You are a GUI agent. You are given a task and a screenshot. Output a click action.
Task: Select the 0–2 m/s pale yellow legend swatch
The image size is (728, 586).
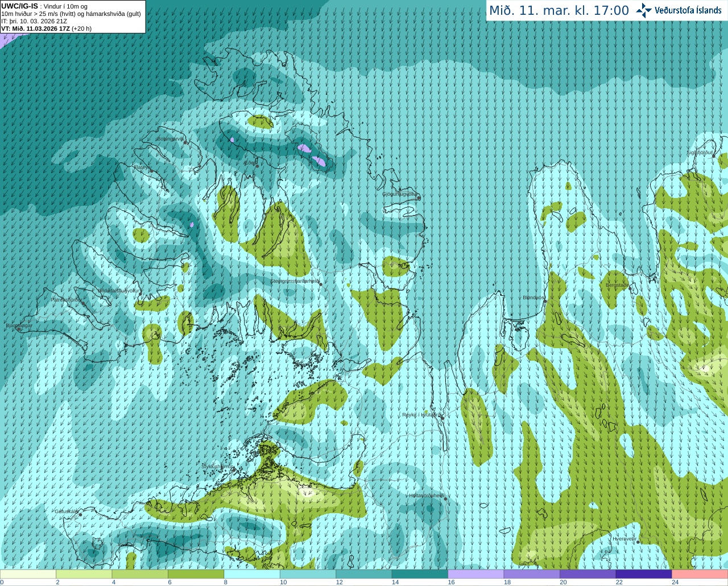28,574
